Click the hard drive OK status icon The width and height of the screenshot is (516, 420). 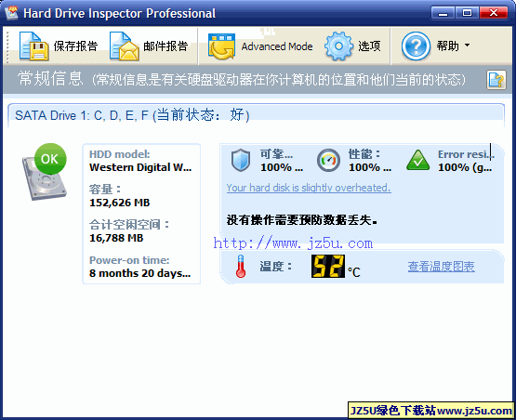point(45,172)
